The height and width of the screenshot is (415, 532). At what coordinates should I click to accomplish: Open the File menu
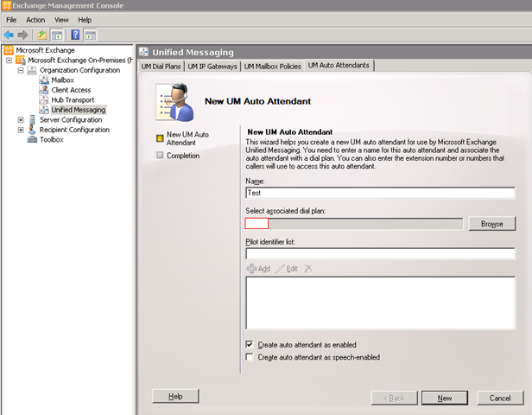[11, 20]
